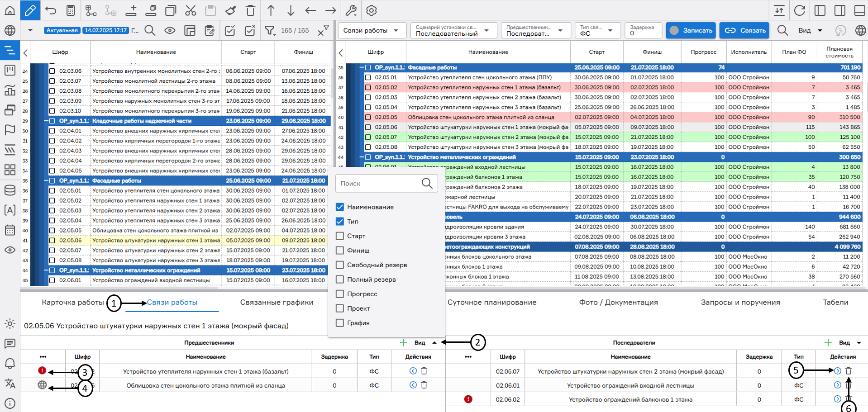Image resolution: width=868 pixels, height=412 pixels.
Task: Click the filter funnel icon
Action: click(x=270, y=30)
